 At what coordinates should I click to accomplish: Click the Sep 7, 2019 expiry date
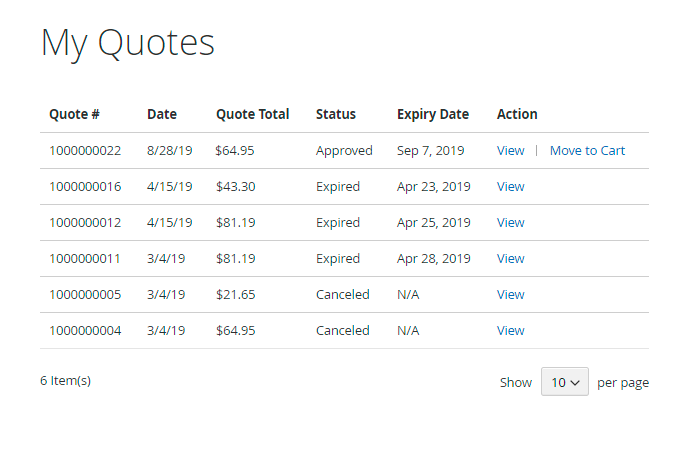point(430,151)
